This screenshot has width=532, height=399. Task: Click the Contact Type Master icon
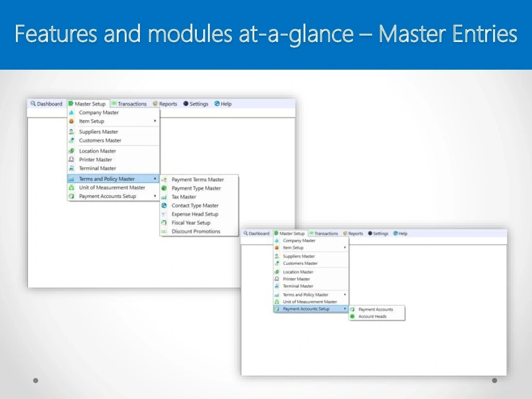(x=164, y=205)
